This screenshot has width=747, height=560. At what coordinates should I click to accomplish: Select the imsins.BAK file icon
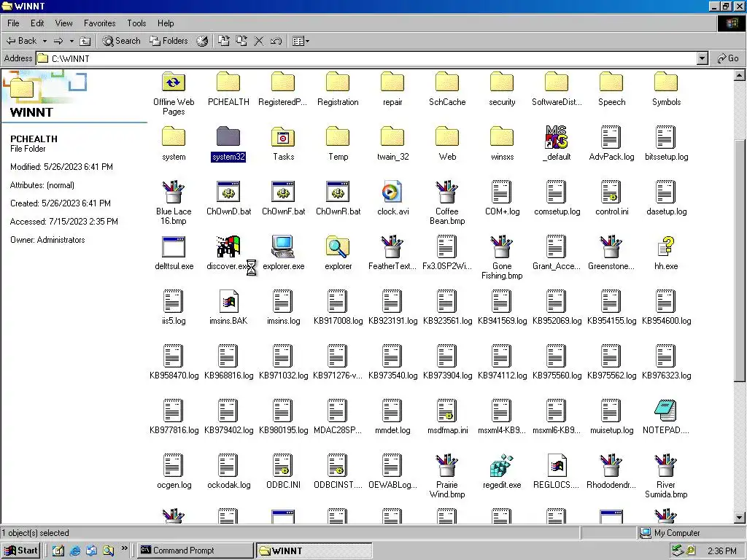pyautogui.click(x=228, y=301)
